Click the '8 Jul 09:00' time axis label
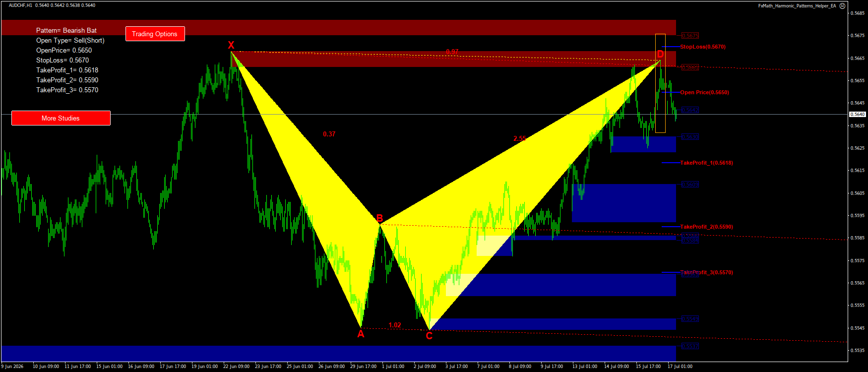 (520, 367)
